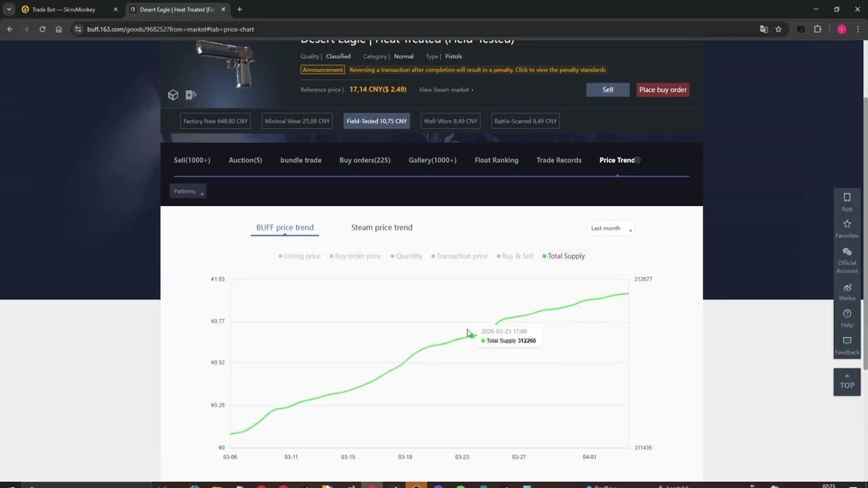Click the translate page icon

point(764,29)
